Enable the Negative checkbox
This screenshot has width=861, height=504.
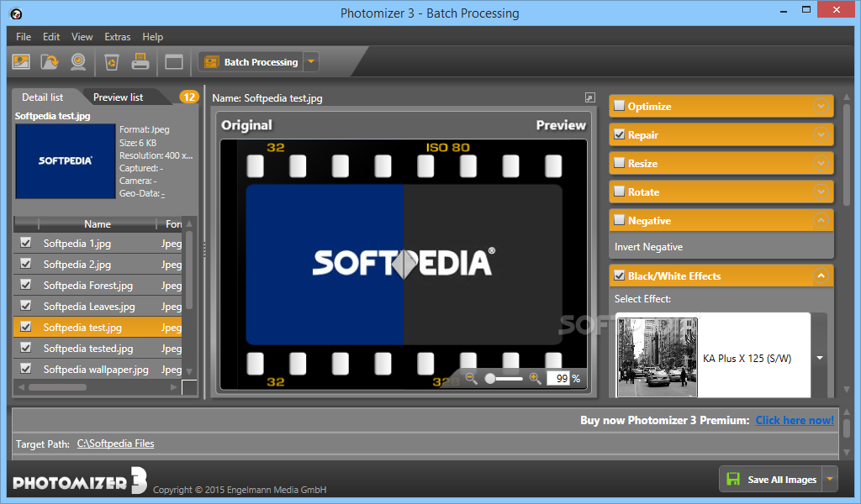click(x=620, y=220)
